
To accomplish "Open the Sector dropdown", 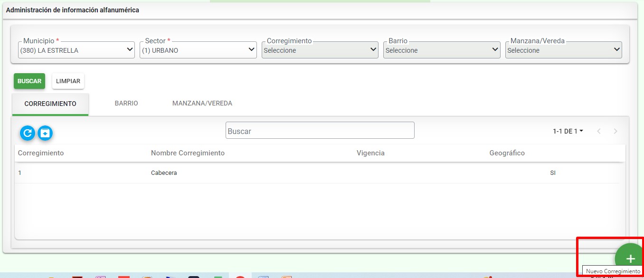I will click(198, 50).
